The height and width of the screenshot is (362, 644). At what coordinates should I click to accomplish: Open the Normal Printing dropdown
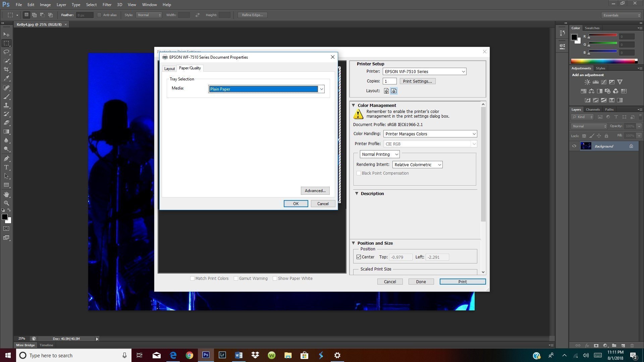(x=379, y=155)
